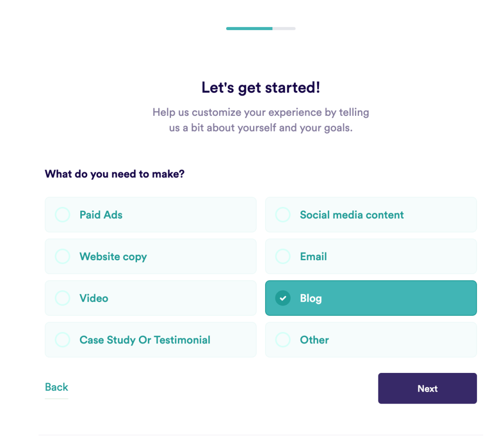
Task: Uncheck the Blog checkmark icon
Action: pyautogui.click(x=283, y=298)
